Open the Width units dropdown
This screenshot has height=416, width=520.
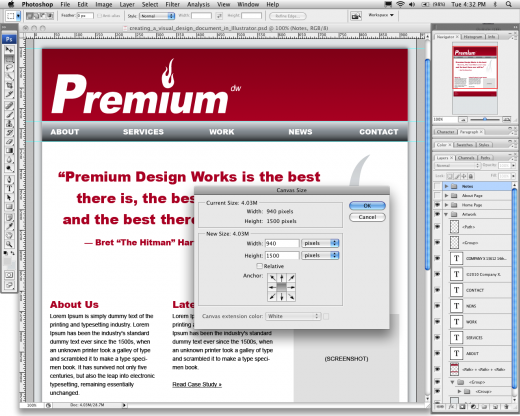pyautogui.click(x=320, y=243)
